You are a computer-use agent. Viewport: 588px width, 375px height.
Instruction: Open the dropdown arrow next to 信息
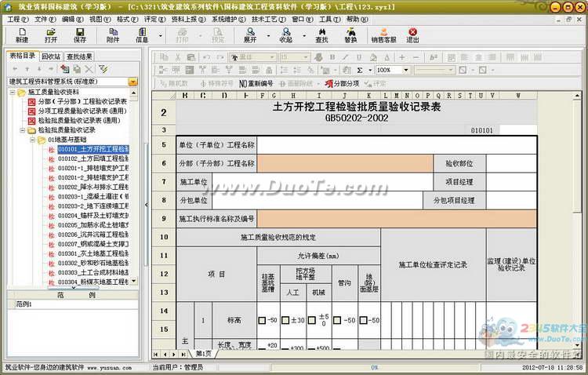(160, 36)
